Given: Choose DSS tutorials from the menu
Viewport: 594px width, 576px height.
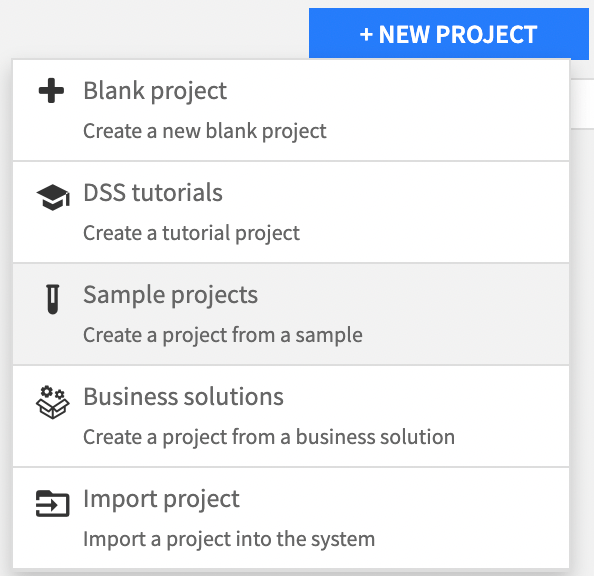Looking at the screenshot, I should [x=291, y=212].
